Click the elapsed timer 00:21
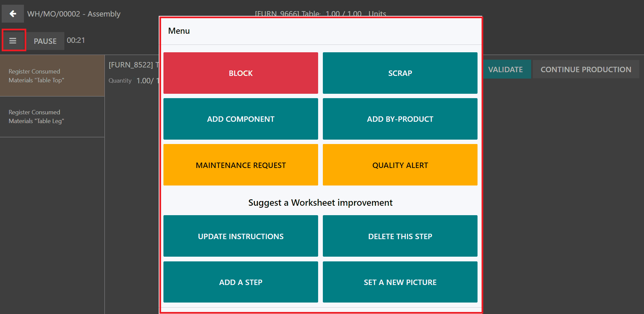Viewport: 644px width, 314px height. (76, 40)
